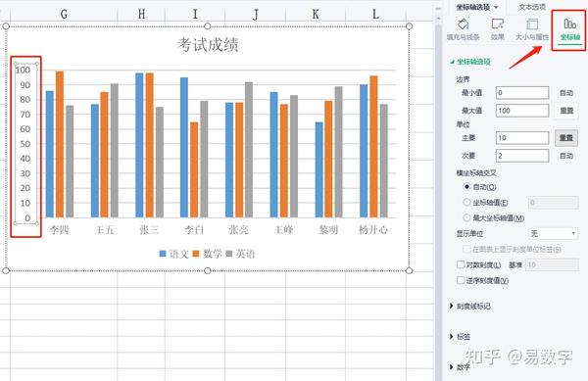
Task: Switch to the 文本选项 tab
Action: [x=532, y=7]
